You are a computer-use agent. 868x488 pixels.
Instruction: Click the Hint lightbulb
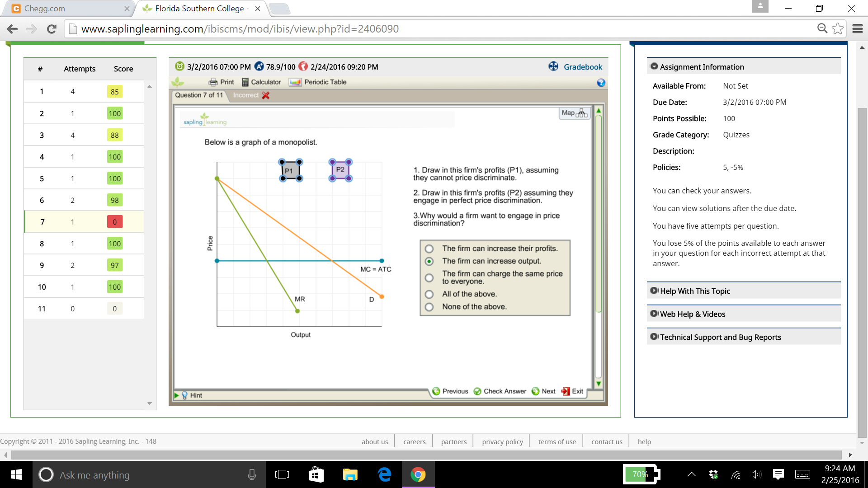coord(185,395)
